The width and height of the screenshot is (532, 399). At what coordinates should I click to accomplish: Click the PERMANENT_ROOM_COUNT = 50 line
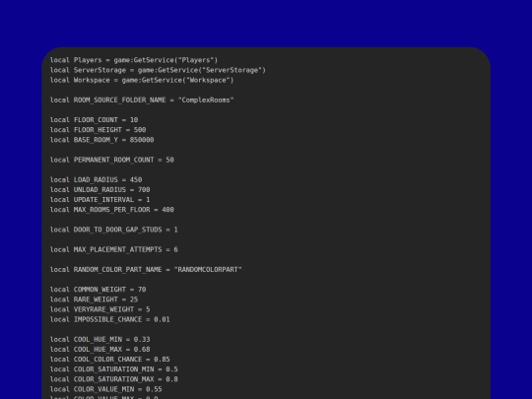pos(112,160)
